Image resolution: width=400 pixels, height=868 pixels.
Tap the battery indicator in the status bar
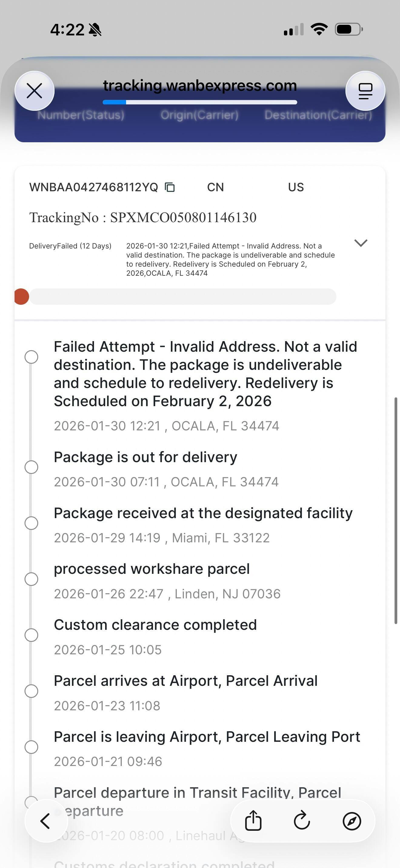point(348,29)
